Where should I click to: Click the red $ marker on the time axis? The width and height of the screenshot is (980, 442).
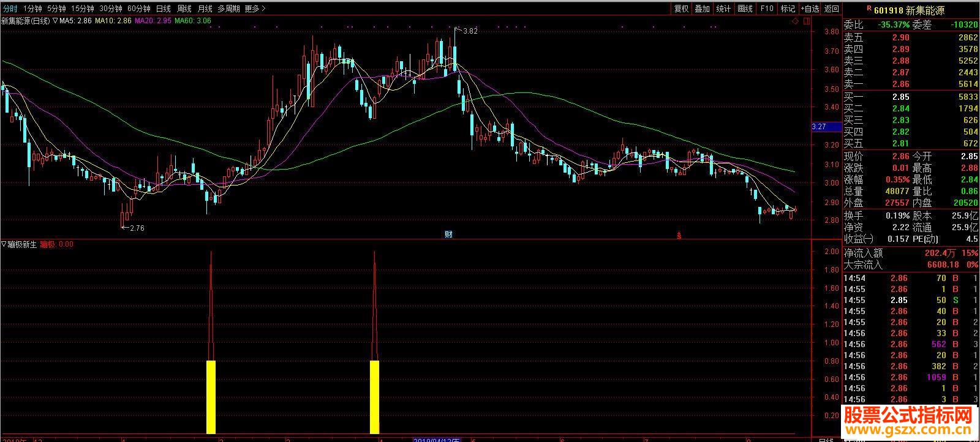click(x=678, y=235)
